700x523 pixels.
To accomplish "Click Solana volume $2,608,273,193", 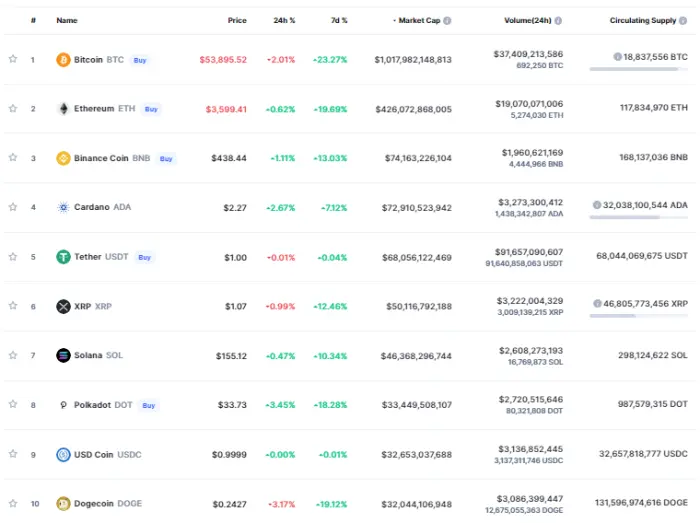I will 531,351.
